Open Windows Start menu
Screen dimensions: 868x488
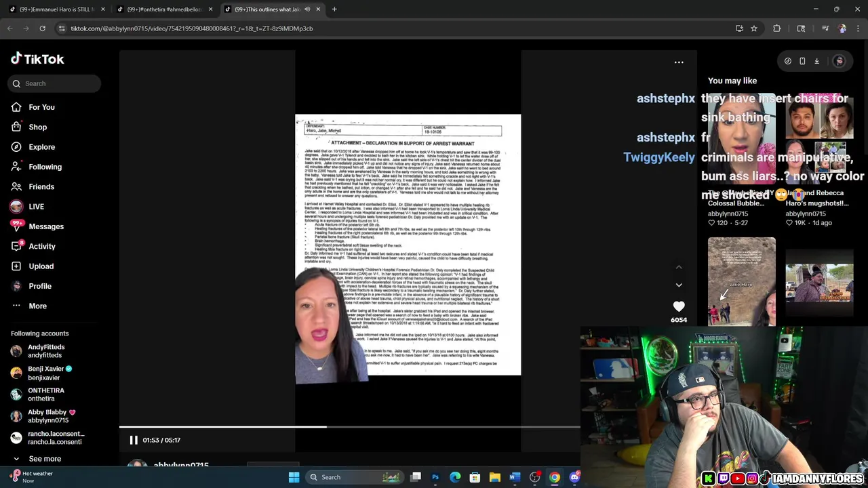[294, 477]
